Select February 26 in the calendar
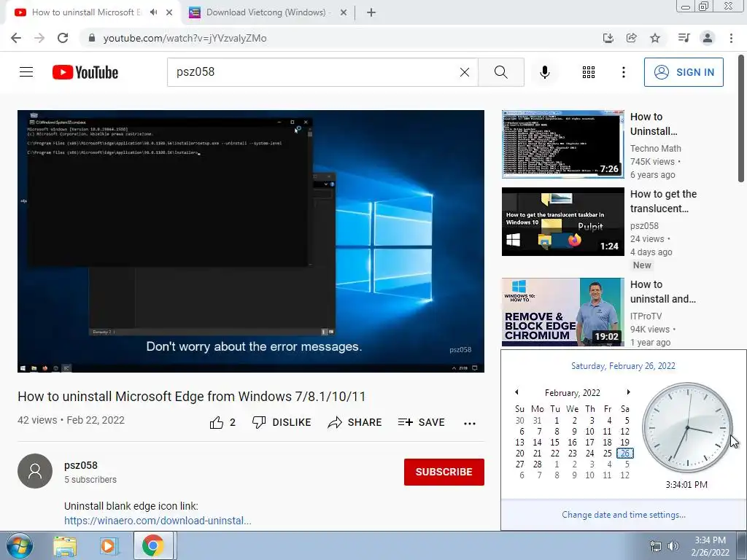The height and width of the screenshot is (560, 747). 625,454
